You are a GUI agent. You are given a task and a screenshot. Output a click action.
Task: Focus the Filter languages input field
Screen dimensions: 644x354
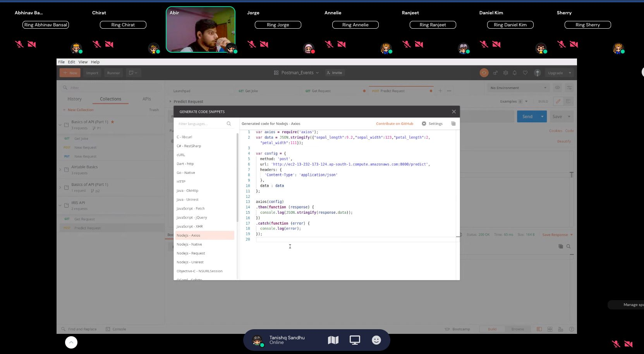tap(201, 124)
